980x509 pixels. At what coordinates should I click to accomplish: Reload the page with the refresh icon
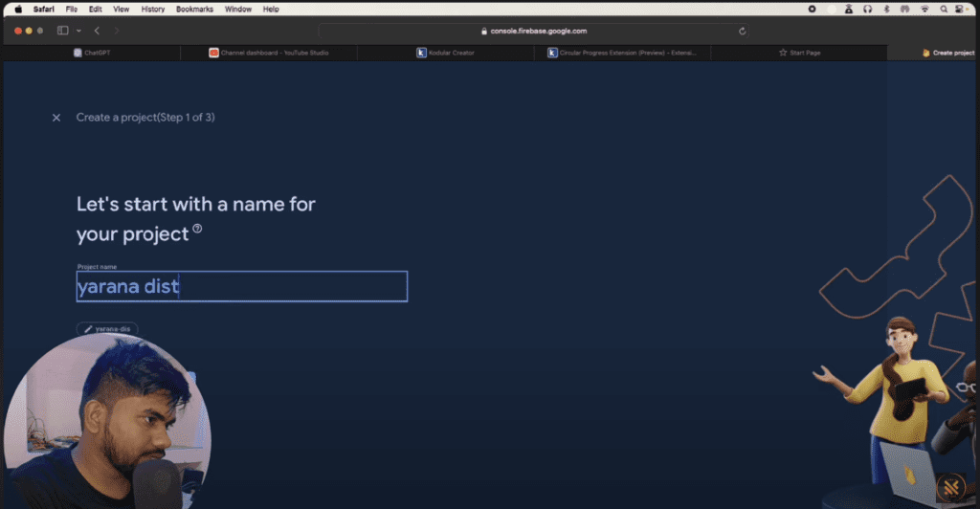(x=743, y=31)
